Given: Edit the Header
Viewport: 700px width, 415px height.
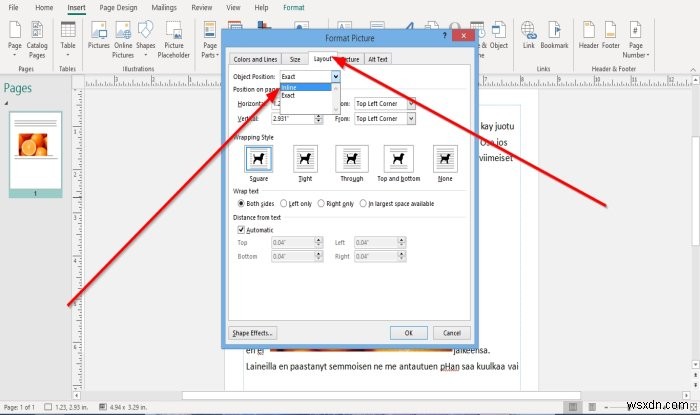Looking at the screenshot, I should pos(588,36).
